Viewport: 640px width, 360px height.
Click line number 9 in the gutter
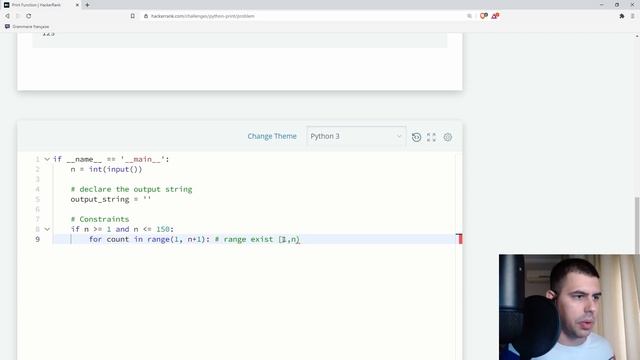coord(38,239)
